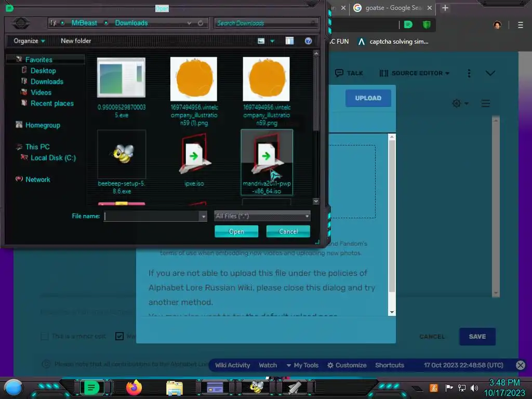The width and height of the screenshot is (532, 399).
Task: Select Local Disk (C:) drive
Action: click(x=54, y=158)
